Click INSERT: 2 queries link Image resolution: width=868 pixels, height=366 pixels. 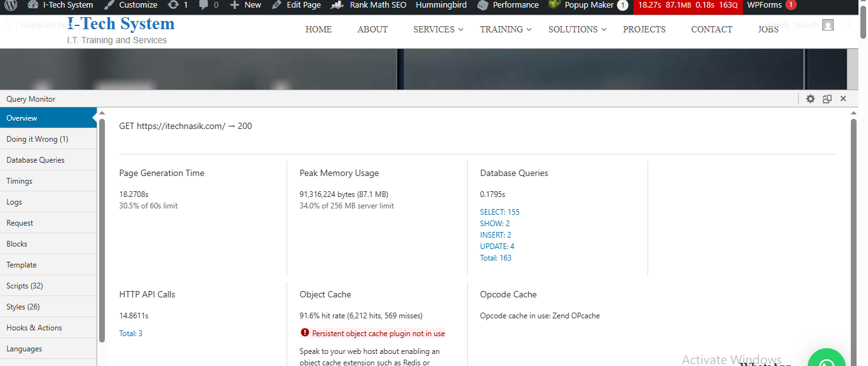(496, 235)
